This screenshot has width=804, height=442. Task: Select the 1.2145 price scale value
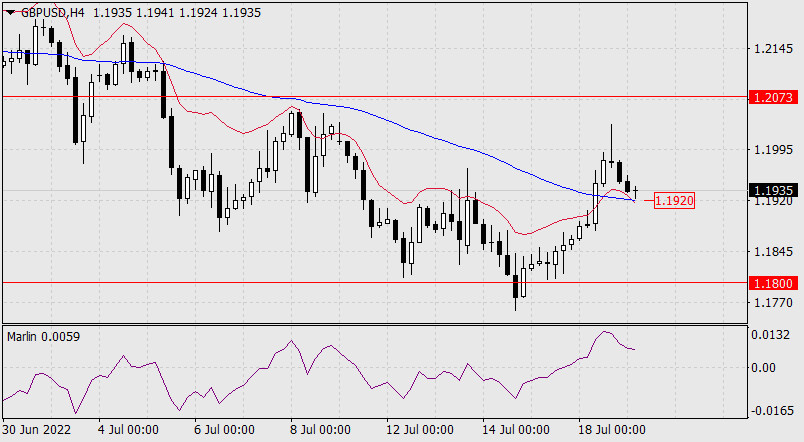tap(773, 49)
